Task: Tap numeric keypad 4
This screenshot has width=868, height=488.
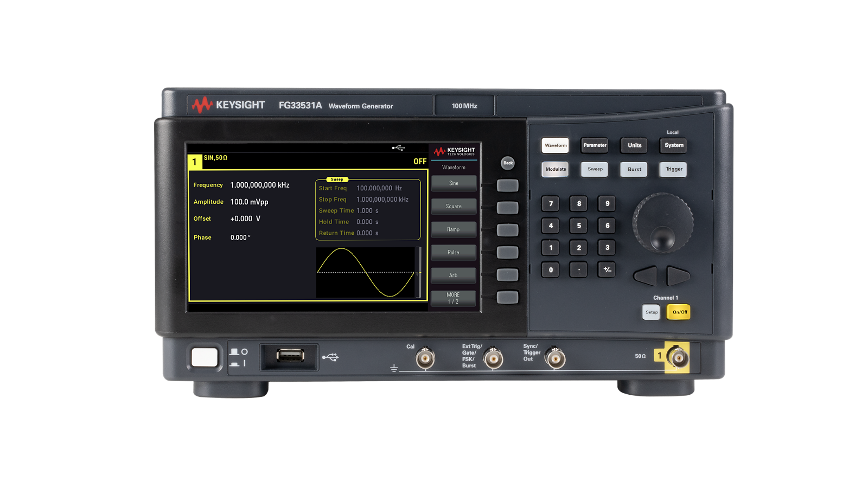Action: click(551, 226)
